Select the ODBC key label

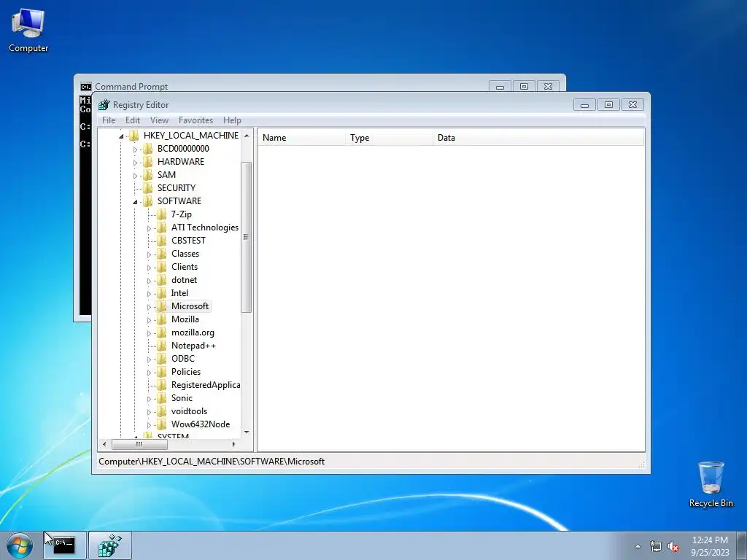tap(183, 359)
